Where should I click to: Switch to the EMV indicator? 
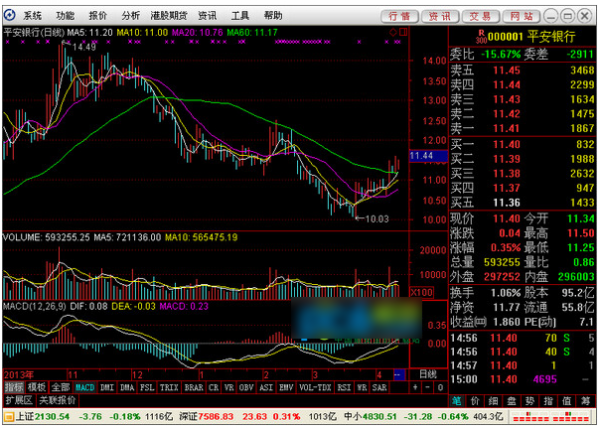[x=286, y=387]
